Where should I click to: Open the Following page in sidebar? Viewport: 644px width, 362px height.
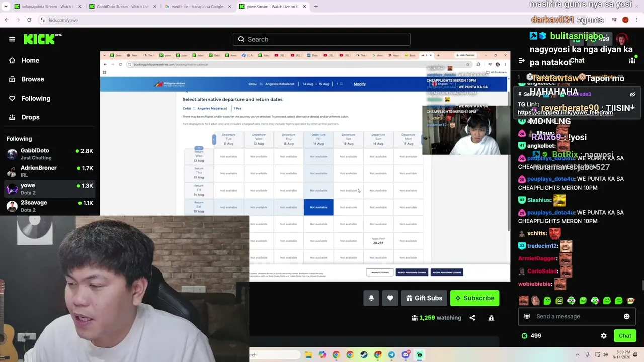(36, 98)
